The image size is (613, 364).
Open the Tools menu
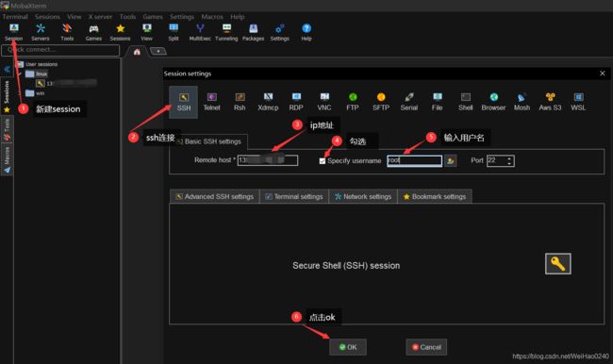[127, 17]
